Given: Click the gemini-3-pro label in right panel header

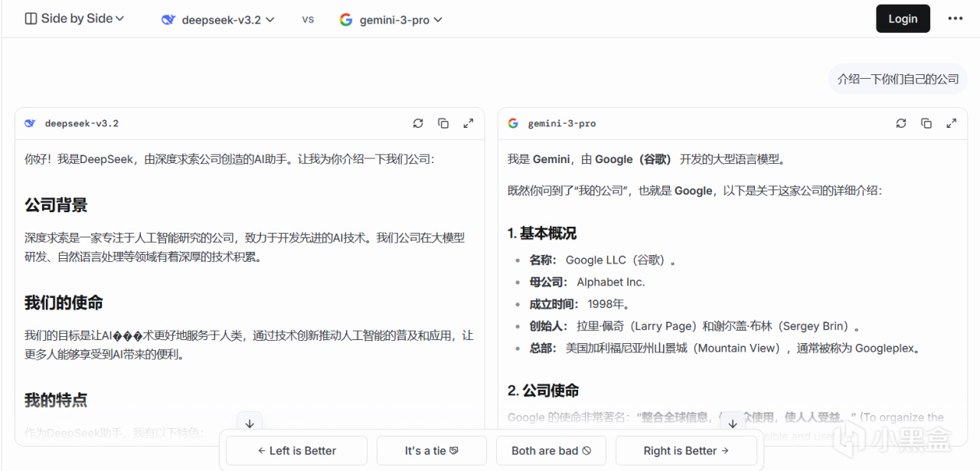Looking at the screenshot, I should click(x=562, y=123).
